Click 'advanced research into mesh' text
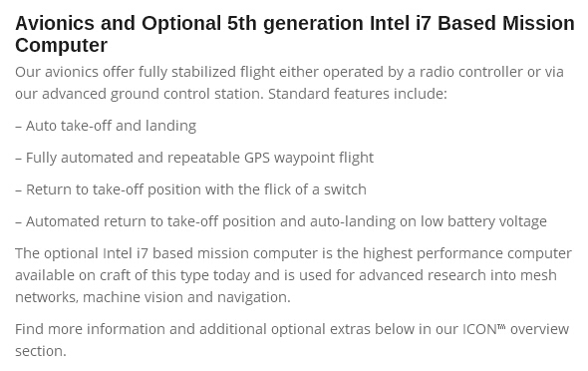 (457, 275)
